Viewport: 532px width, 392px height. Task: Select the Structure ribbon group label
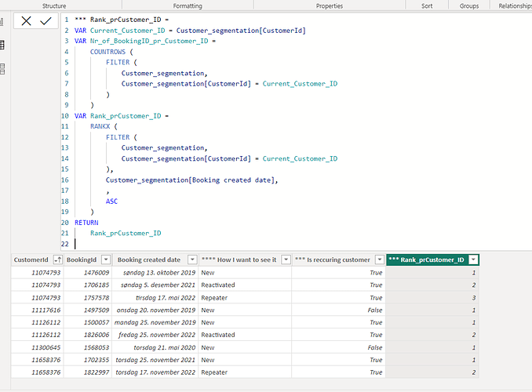pos(54,5)
